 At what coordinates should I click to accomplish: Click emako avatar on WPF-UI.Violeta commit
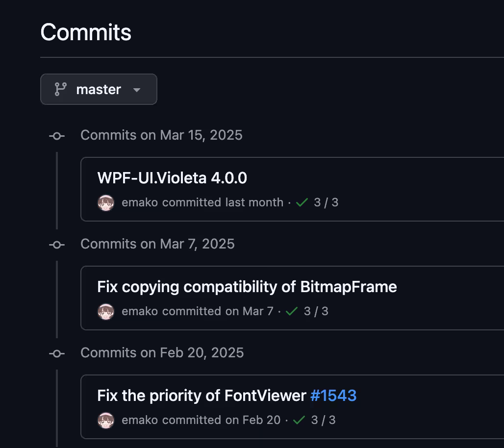[x=106, y=203]
